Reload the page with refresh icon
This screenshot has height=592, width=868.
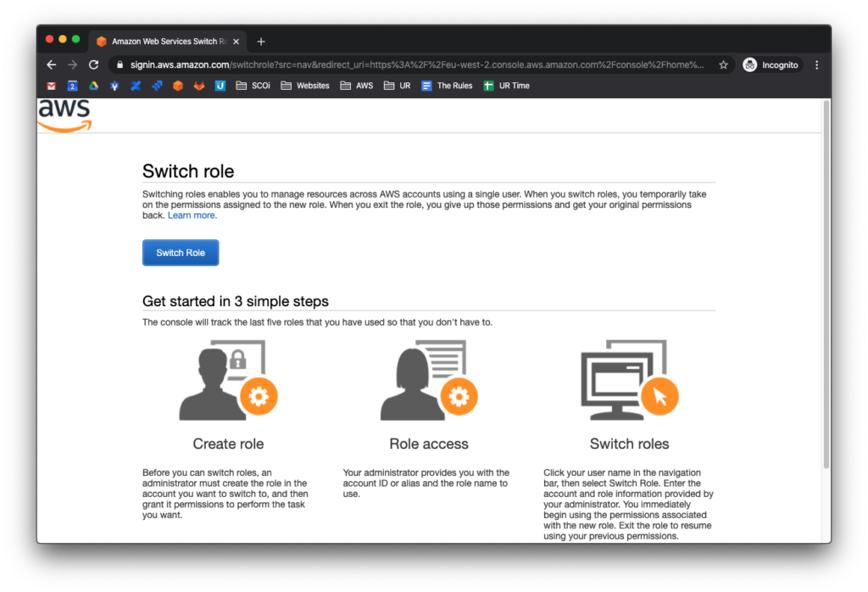click(x=93, y=64)
